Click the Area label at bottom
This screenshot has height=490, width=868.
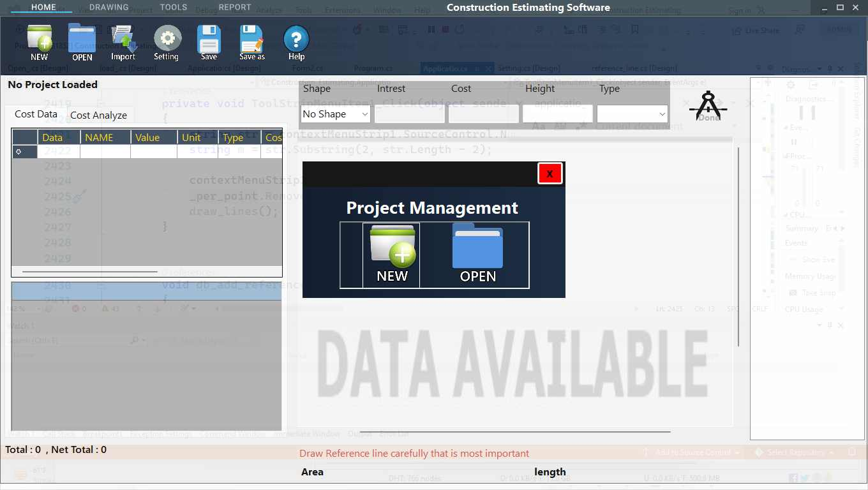(312, 472)
